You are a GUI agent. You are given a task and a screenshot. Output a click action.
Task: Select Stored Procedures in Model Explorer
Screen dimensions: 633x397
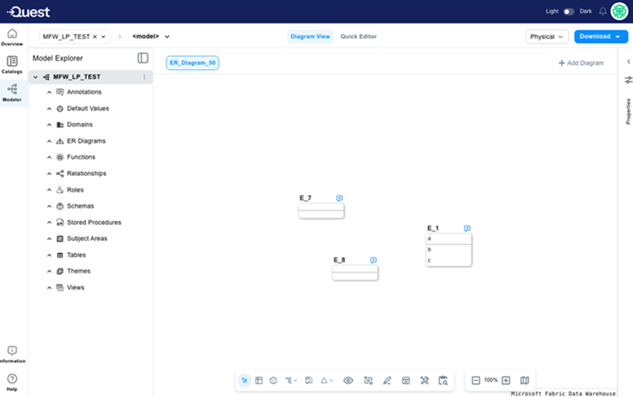94,223
